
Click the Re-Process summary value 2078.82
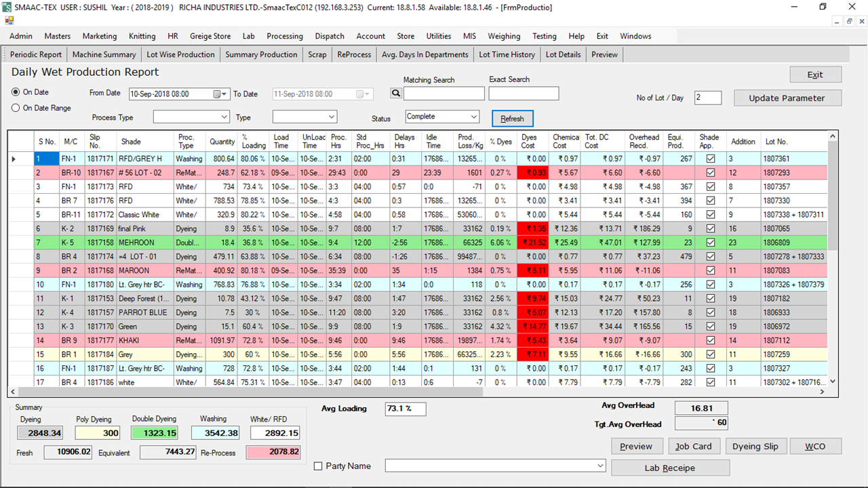coord(273,452)
